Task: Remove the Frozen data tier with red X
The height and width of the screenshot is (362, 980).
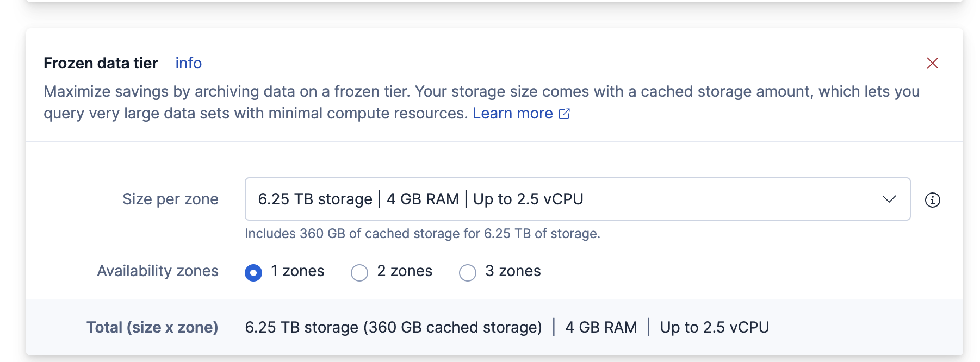Action: tap(932, 64)
